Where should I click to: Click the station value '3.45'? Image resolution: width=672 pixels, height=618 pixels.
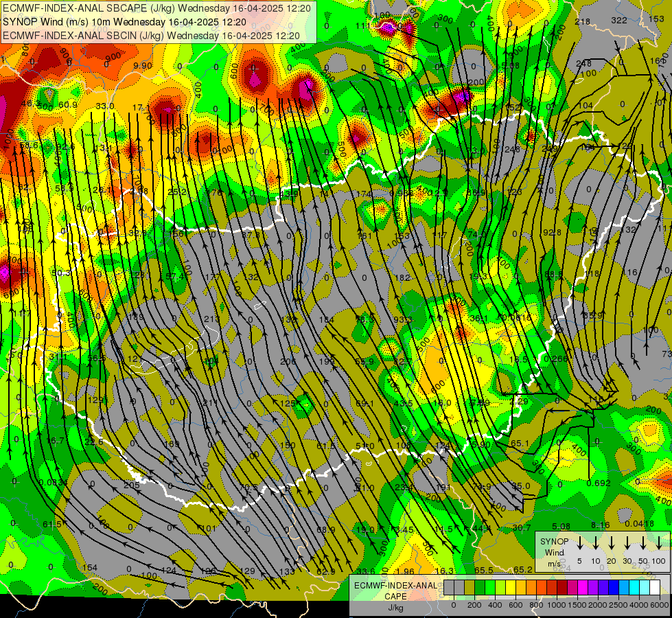[x=404, y=529]
